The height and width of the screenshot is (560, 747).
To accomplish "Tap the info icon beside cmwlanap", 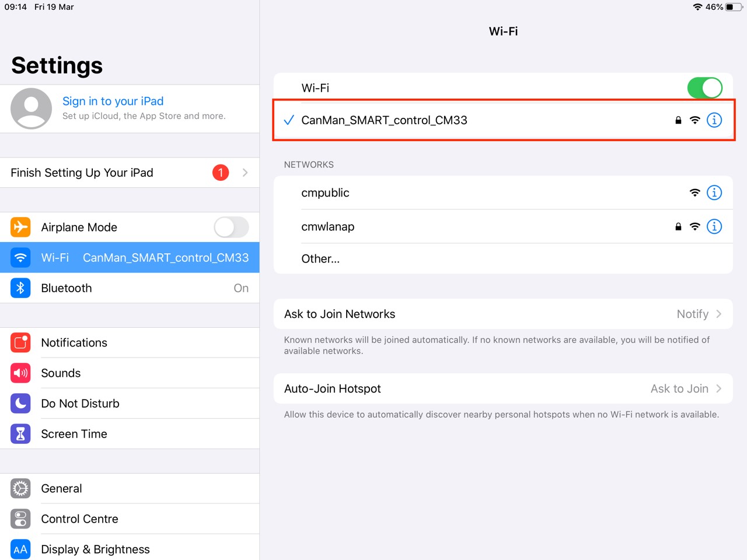I will click(x=714, y=226).
